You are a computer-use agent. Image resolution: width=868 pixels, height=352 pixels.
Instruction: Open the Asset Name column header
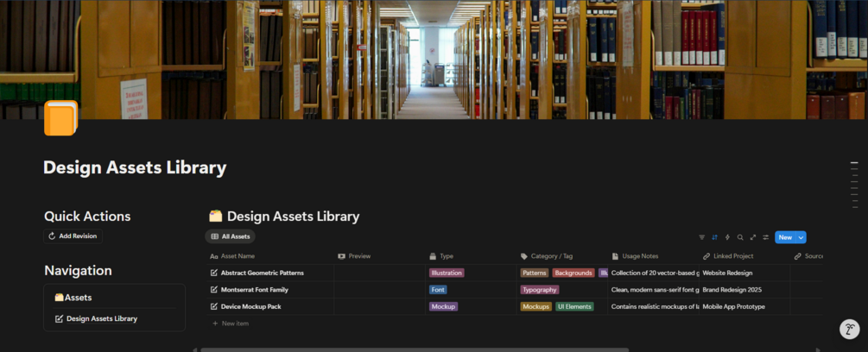232,256
